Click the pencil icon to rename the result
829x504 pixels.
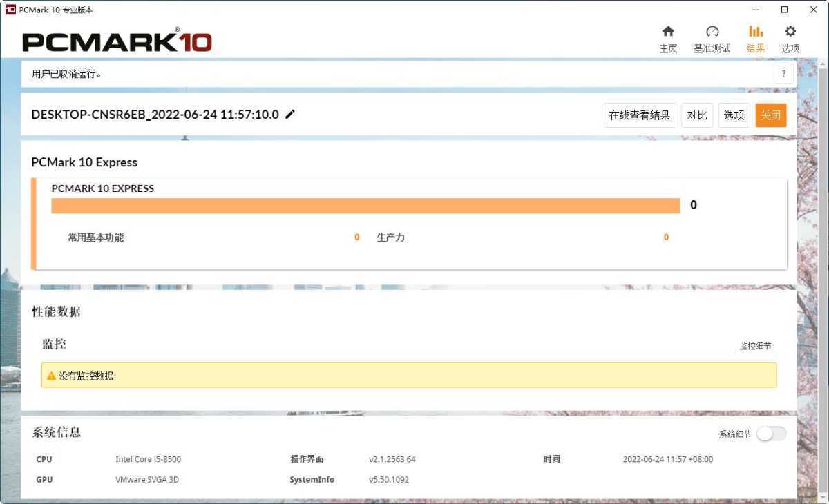pyautogui.click(x=289, y=115)
